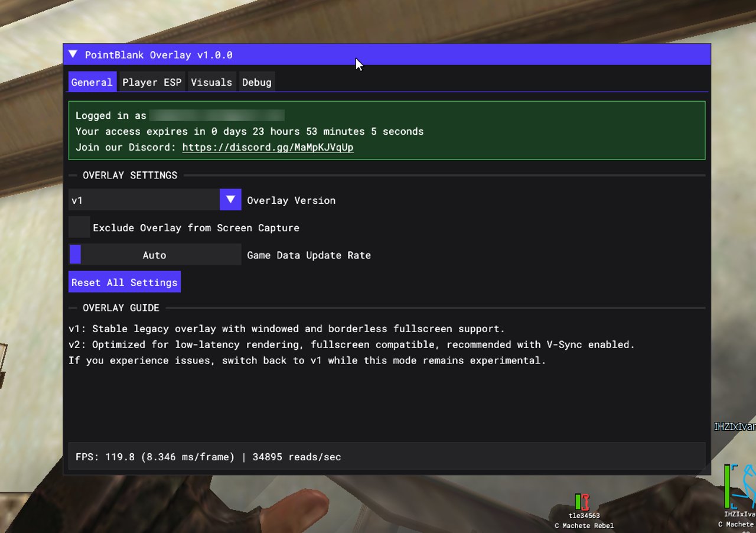
Task: Click the FPS status line text
Action: [208, 457]
